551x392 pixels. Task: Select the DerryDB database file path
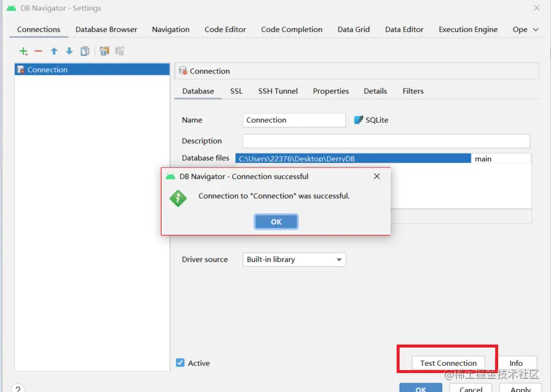click(x=353, y=158)
